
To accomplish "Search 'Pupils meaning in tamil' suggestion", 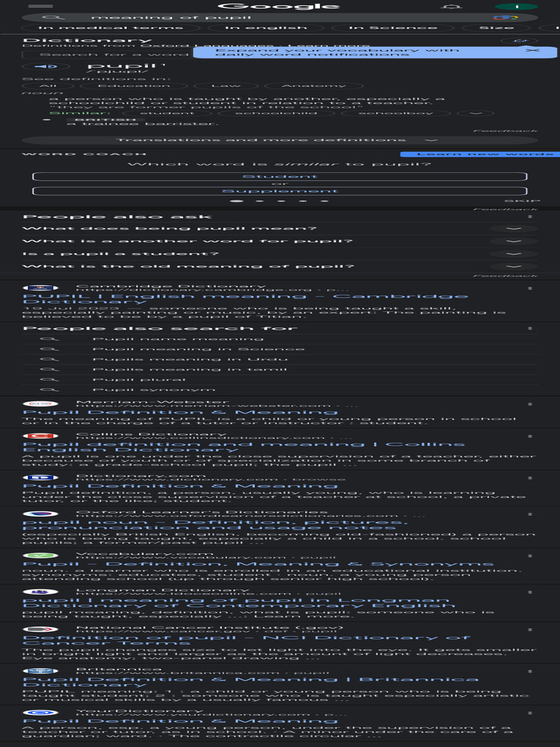I will coord(280,369).
